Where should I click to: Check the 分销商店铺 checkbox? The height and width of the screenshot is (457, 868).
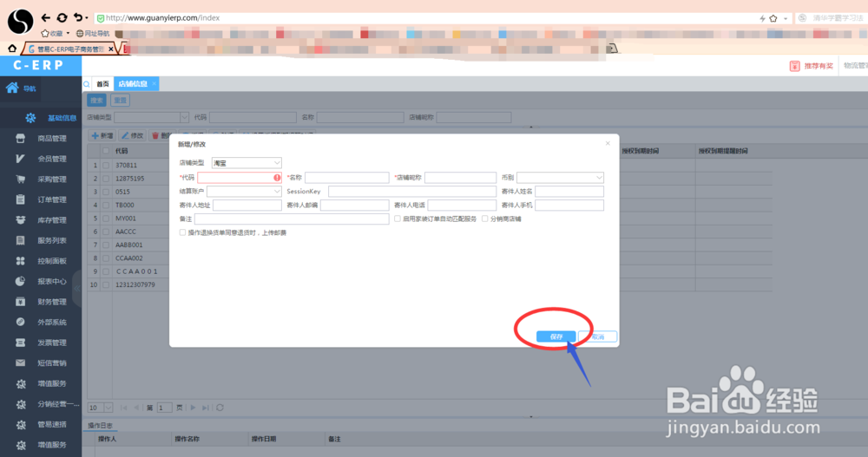tap(485, 219)
